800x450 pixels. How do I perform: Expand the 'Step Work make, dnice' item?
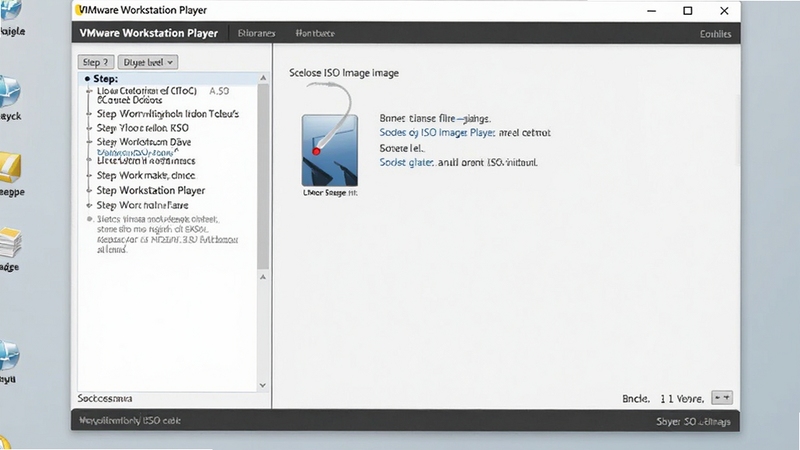[89, 176]
